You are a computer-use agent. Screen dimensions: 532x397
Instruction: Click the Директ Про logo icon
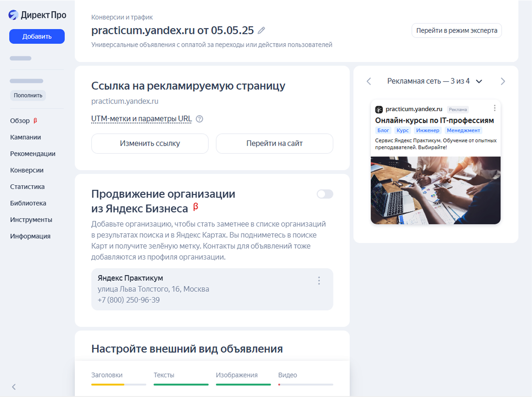pyautogui.click(x=13, y=15)
